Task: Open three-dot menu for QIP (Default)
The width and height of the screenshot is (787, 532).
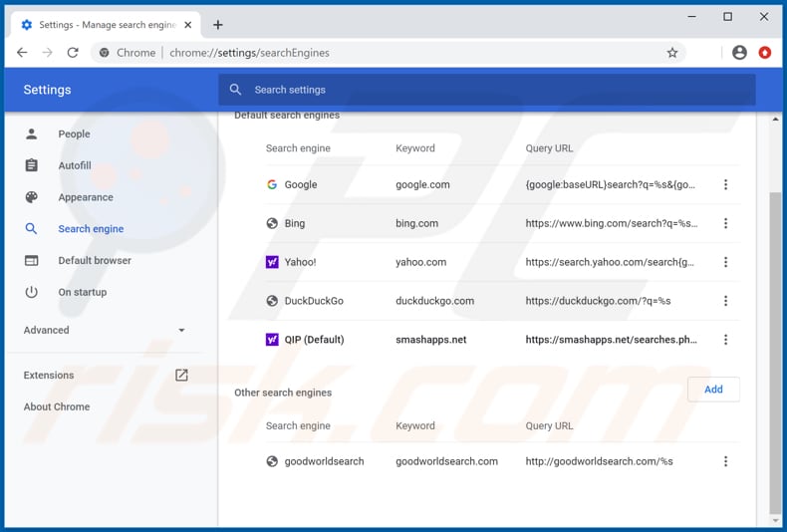Action: [725, 340]
